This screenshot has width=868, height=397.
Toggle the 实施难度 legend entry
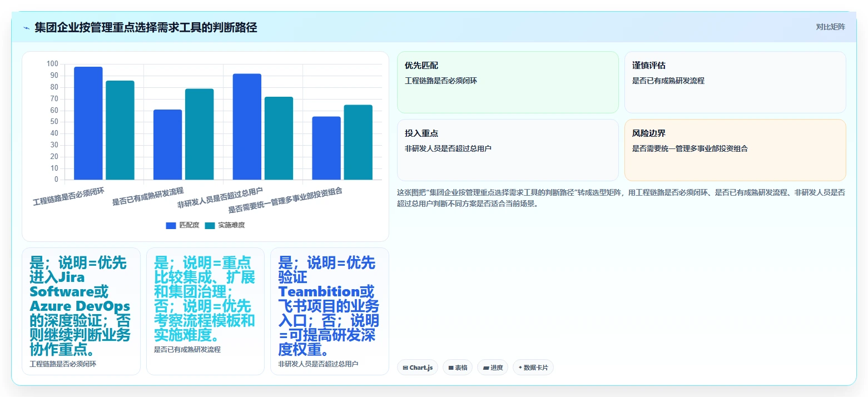coord(225,225)
